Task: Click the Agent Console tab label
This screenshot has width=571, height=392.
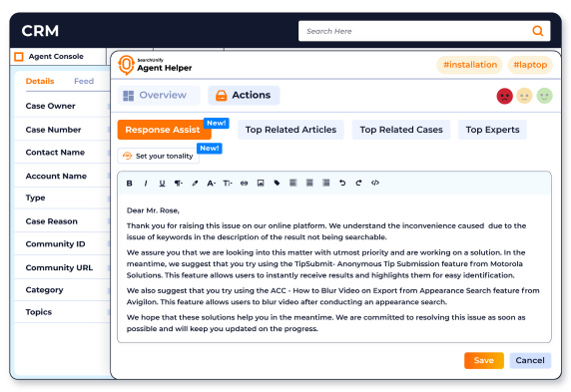Action: 56,57
